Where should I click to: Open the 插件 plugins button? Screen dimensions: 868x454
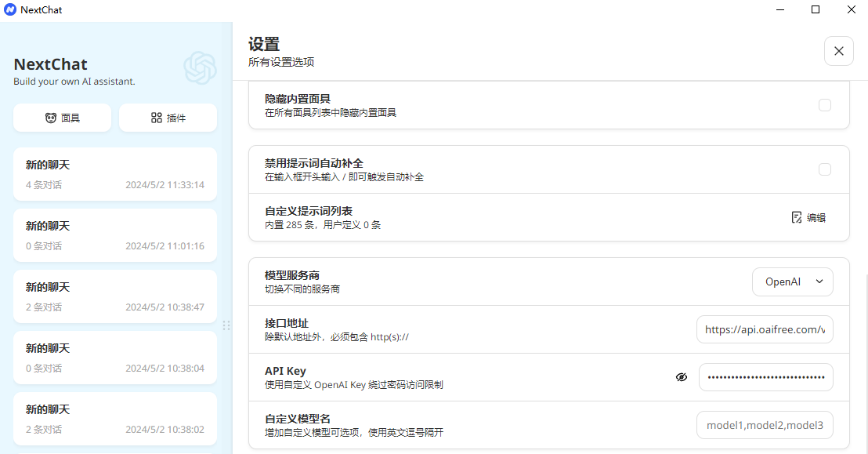pos(168,118)
